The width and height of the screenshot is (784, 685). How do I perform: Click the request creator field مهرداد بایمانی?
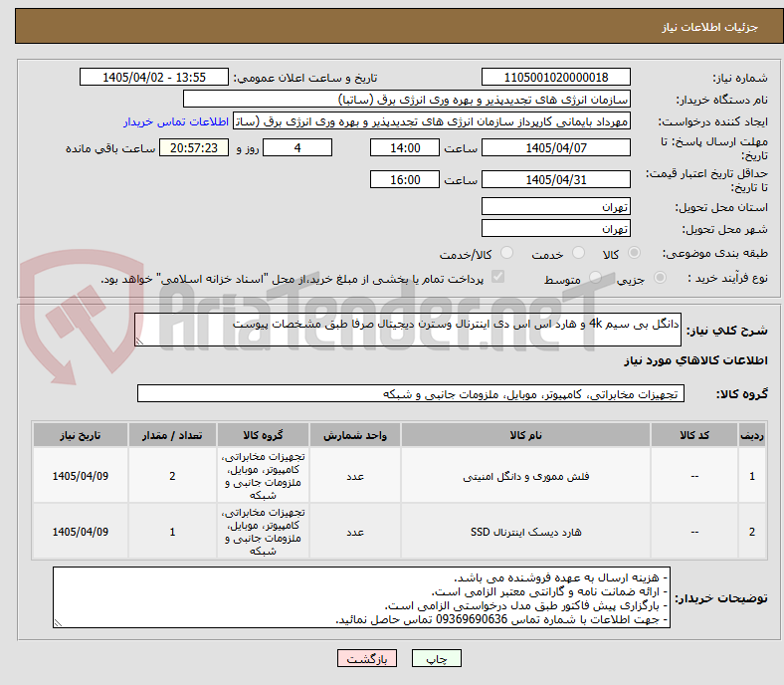[x=432, y=121]
